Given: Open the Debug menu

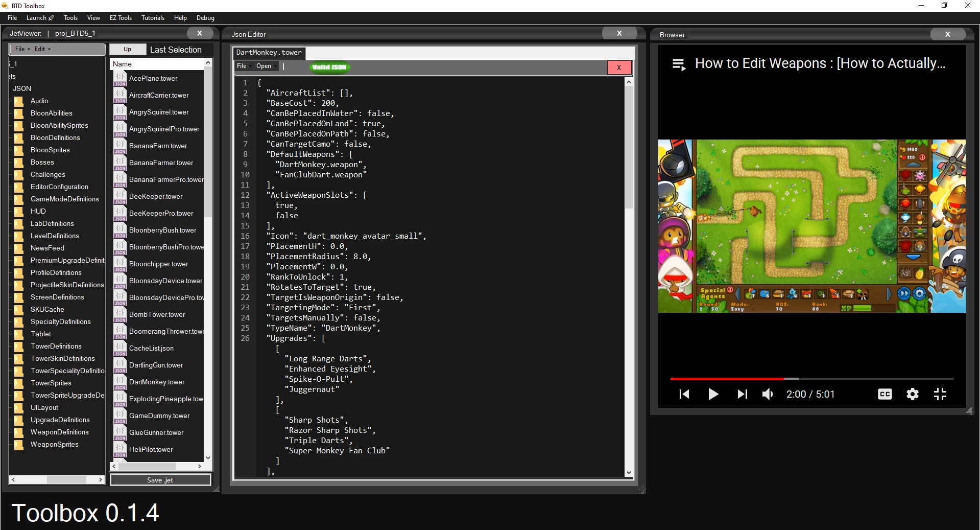Looking at the screenshot, I should click(x=205, y=18).
